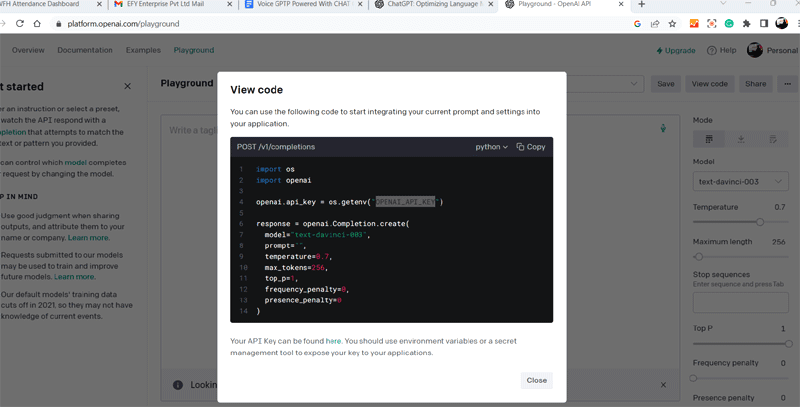The height and width of the screenshot is (407, 800).
Task: Follow the 'here' API key link
Action: click(333, 341)
